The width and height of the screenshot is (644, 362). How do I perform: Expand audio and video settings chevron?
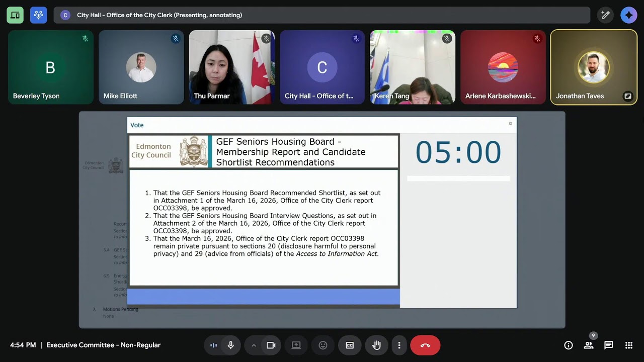click(254, 345)
